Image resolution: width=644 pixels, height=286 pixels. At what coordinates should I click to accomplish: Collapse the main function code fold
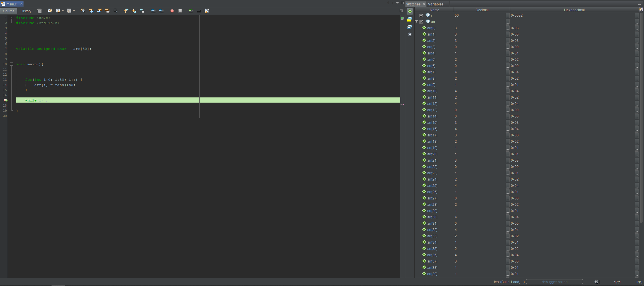pos(12,64)
